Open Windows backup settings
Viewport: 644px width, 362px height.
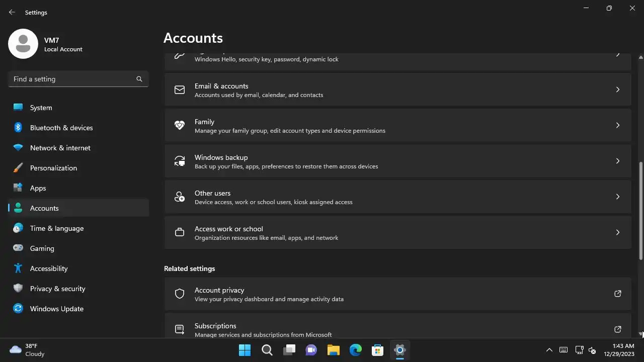[x=397, y=161]
